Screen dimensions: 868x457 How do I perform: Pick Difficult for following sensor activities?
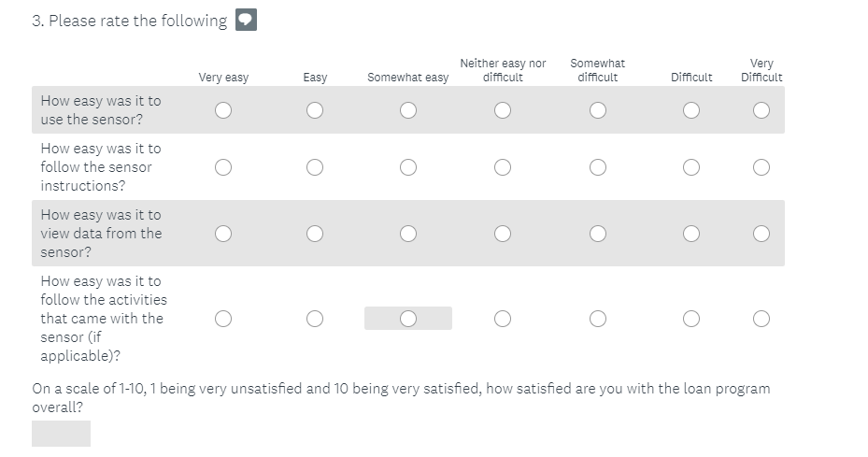coord(691,319)
